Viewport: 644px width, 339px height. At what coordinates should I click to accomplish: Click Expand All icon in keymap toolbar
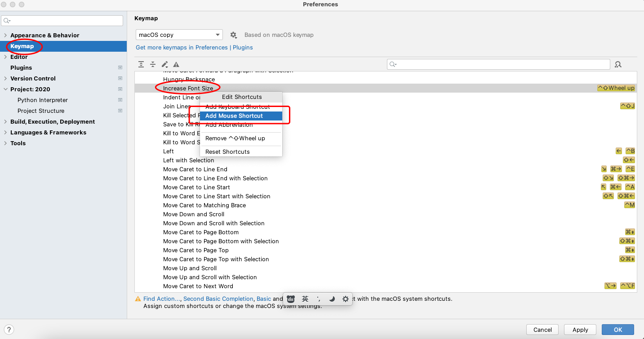tap(141, 64)
